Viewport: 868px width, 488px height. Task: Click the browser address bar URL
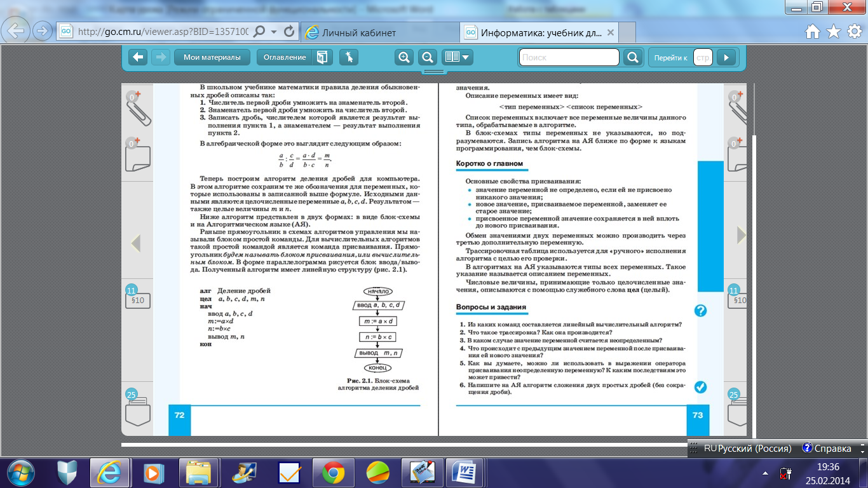pyautogui.click(x=163, y=32)
